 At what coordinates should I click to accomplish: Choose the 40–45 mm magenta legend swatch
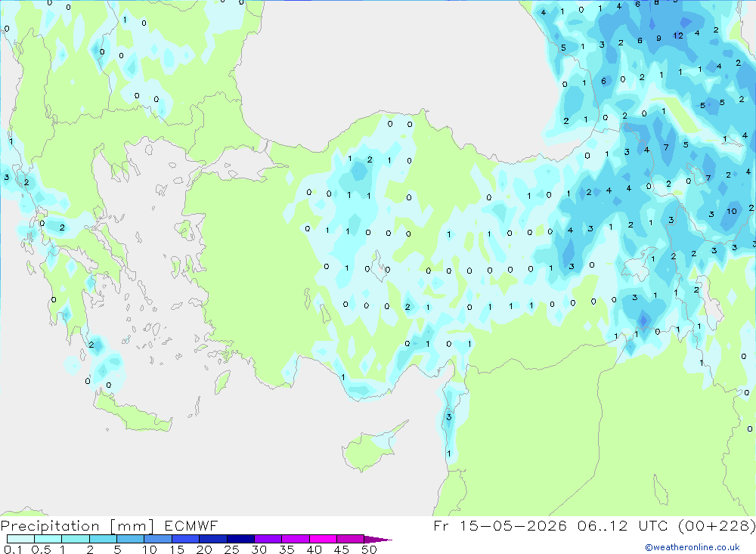coord(323,539)
